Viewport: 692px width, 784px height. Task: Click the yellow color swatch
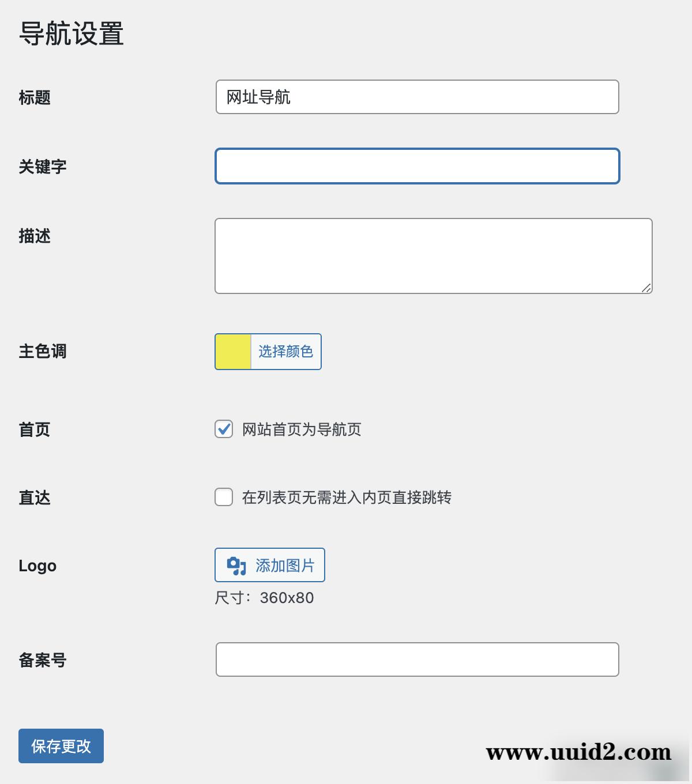click(233, 352)
